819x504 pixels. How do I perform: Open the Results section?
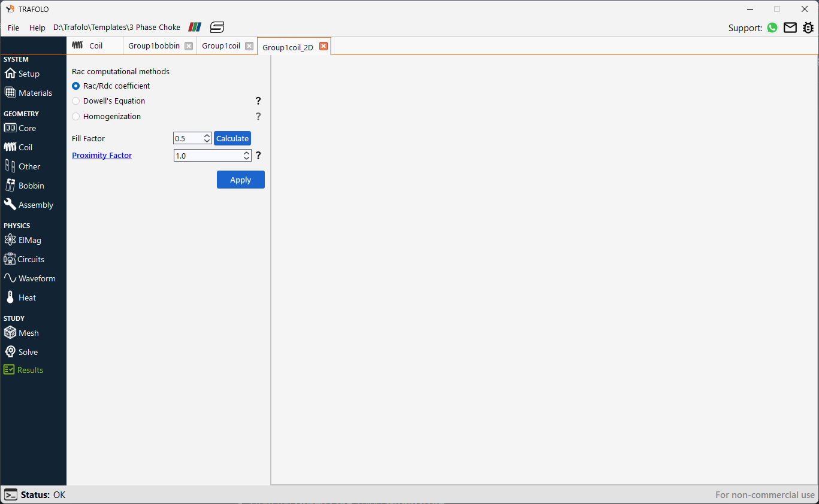click(23, 370)
